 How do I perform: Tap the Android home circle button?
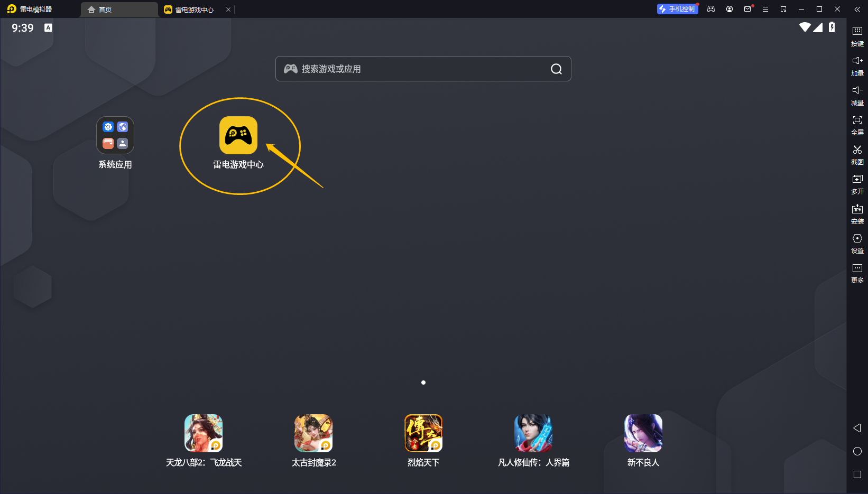857,451
